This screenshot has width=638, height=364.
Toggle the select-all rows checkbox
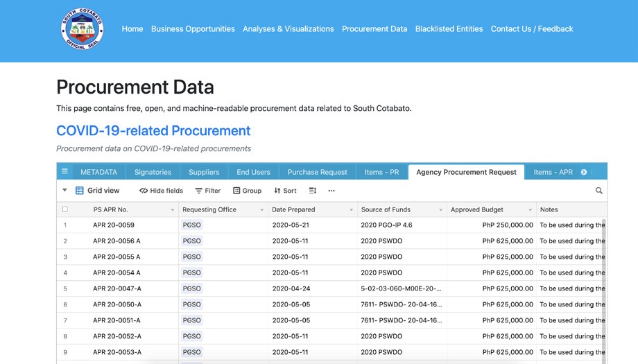(x=65, y=209)
